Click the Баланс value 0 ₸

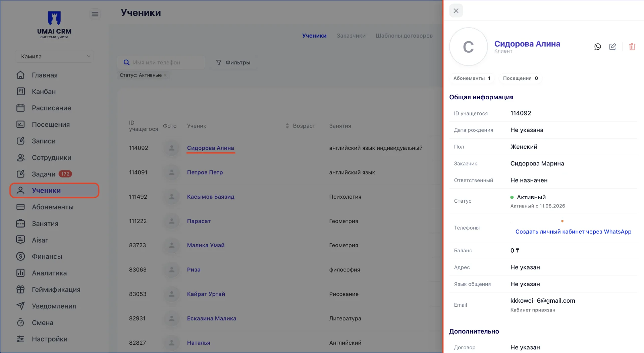pos(515,250)
